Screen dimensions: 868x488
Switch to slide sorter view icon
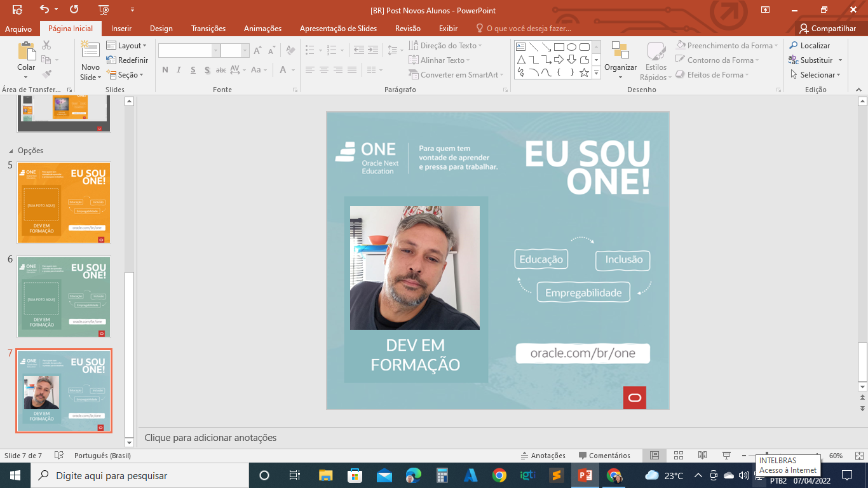(x=678, y=456)
